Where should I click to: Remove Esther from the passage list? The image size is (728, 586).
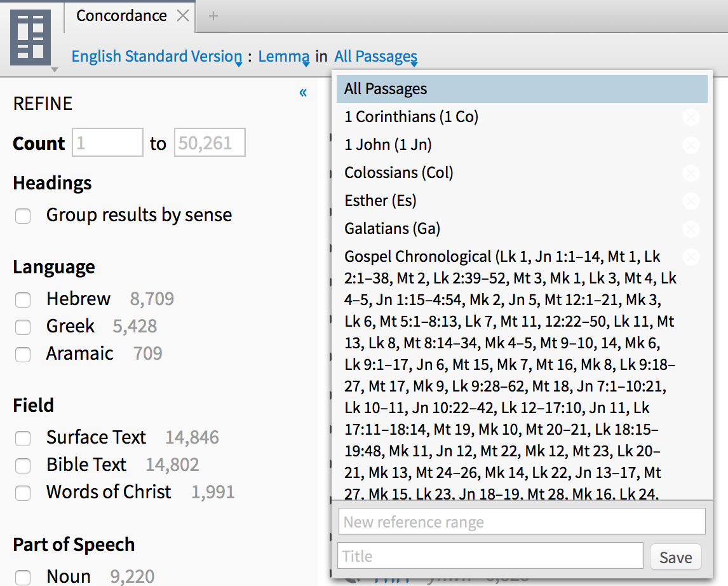click(691, 201)
